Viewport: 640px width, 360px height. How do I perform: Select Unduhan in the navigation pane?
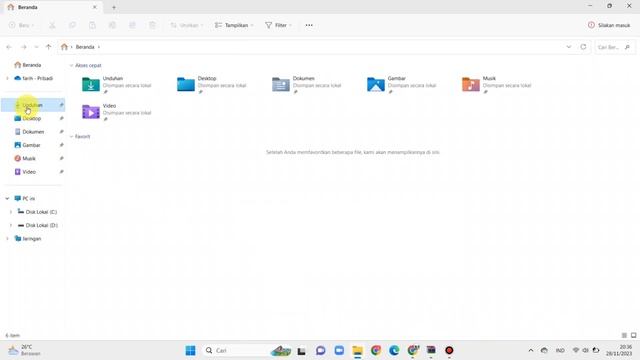(x=33, y=105)
